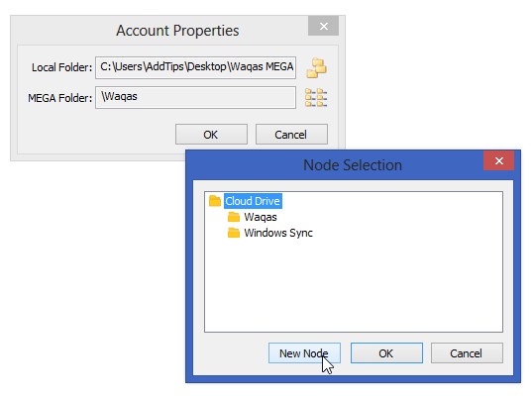532x399 pixels.
Task: Choose the Windows Sync node label
Action: (x=278, y=233)
